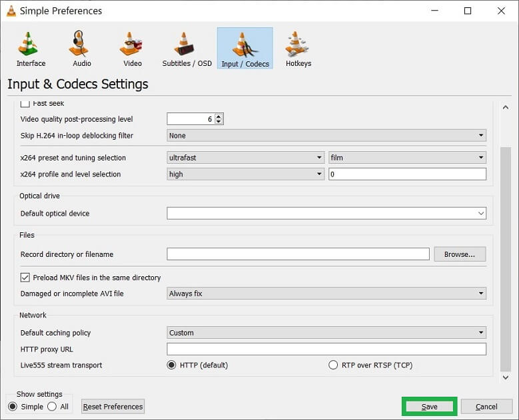Viewport: 519px width, 420px height.
Task: Minimize the Simple Preferences window
Action: click(x=434, y=11)
